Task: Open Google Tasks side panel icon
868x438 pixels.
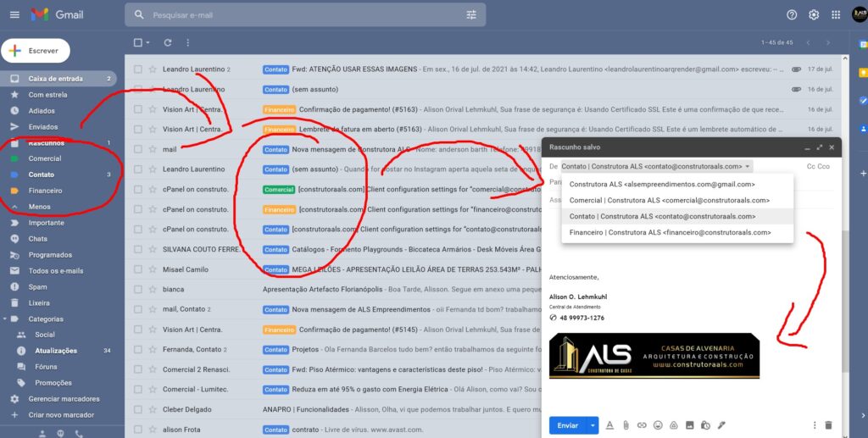Action: point(862,101)
